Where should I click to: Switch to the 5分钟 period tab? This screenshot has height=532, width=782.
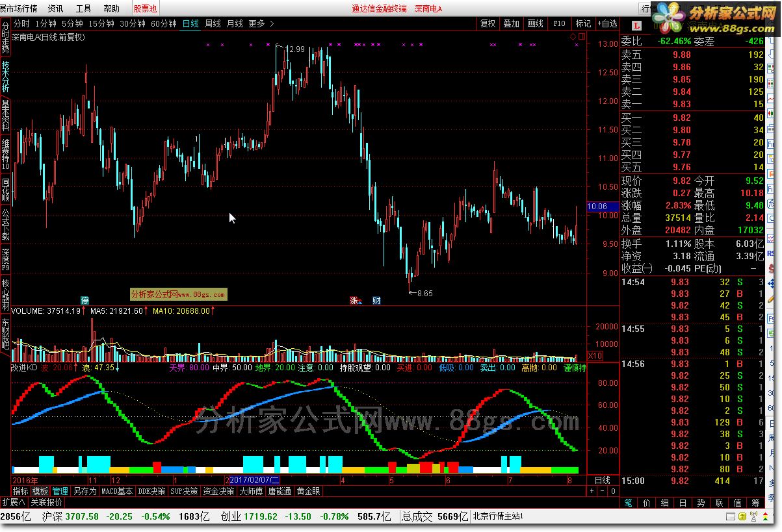coord(72,23)
